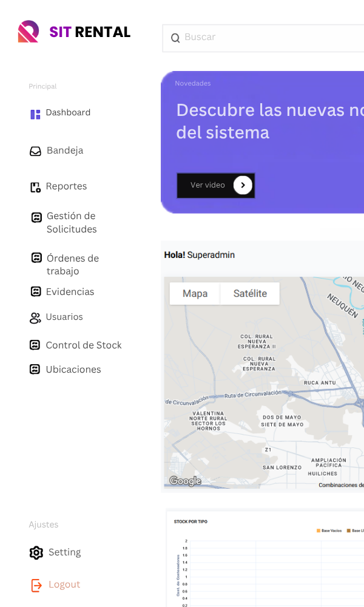Open the Bandeja inbox icon
Viewport: 364px width, 607px height.
(35, 151)
